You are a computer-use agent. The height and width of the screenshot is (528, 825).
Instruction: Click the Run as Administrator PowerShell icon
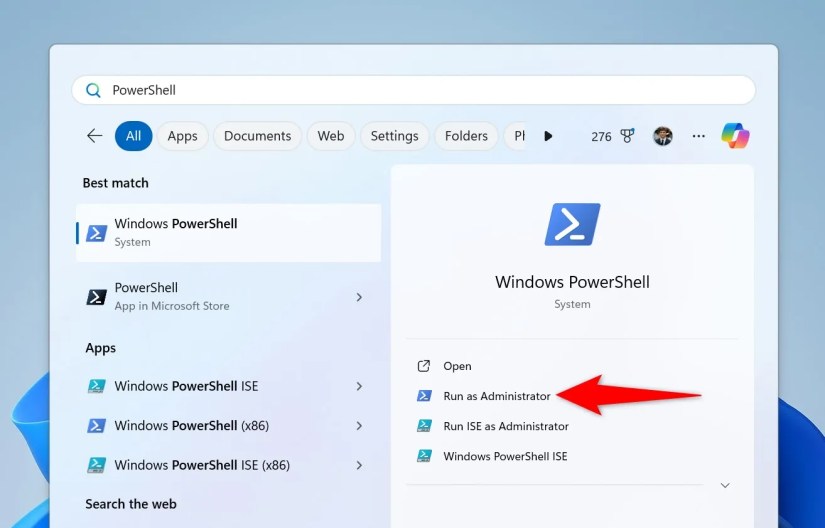[x=424, y=396]
